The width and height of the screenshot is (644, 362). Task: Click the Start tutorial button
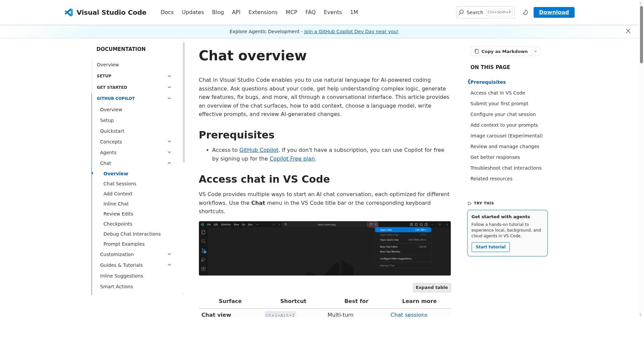(490, 247)
